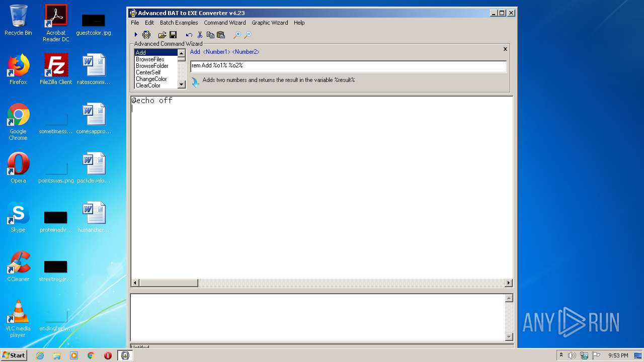
Task: Open a file with the folder icon
Action: point(162,35)
